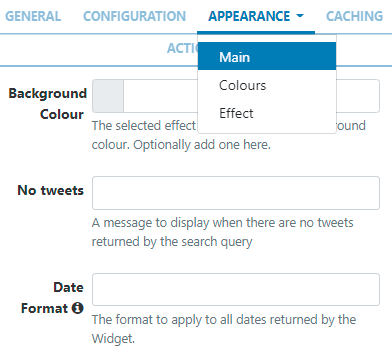Open the Caching tab
The width and height of the screenshot is (392, 362).
(354, 16)
